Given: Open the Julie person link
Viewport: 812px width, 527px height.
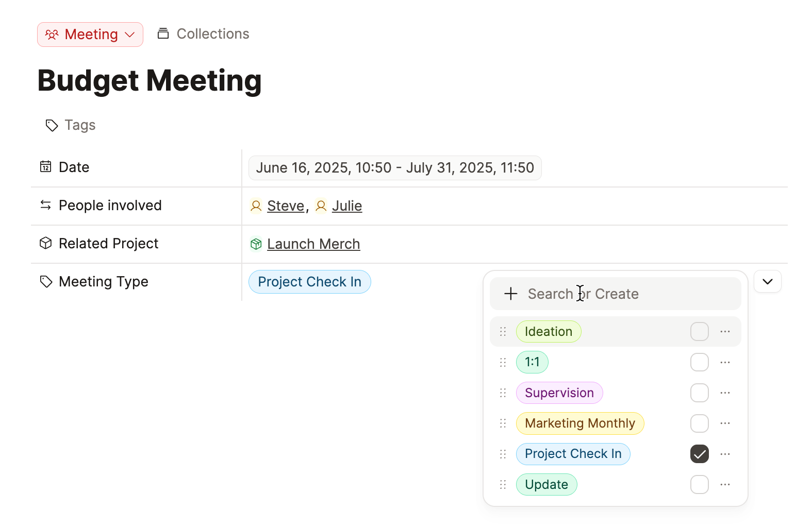Looking at the screenshot, I should tap(346, 206).
